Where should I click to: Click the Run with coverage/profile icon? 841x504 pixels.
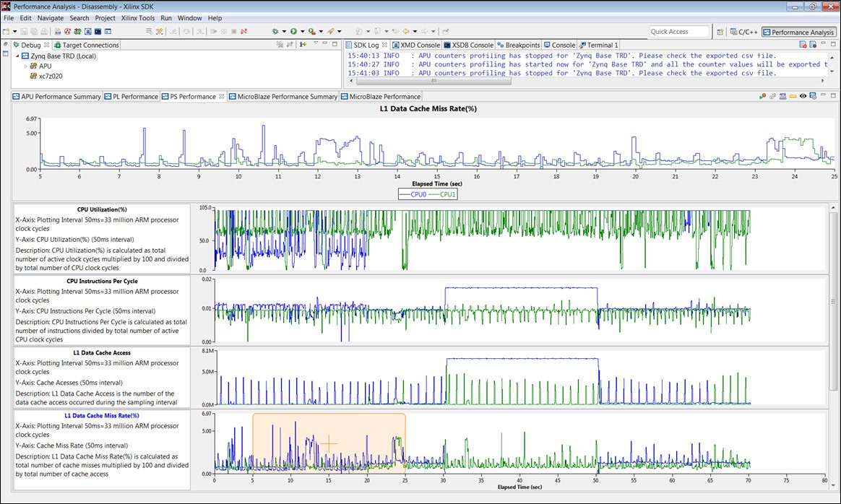click(x=311, y=32)
